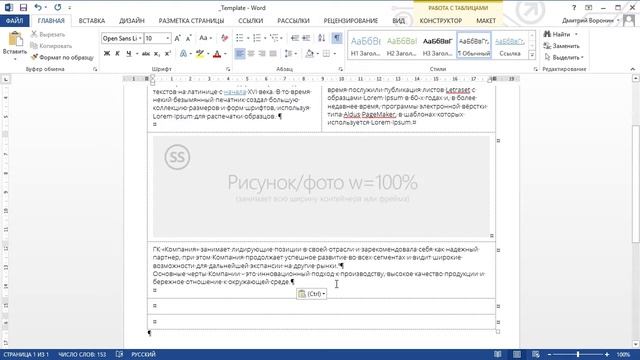This screenshot has height=360, width=640.
Task: Expand the styles gallery More arrow
Action: click(x=532, y=54)
